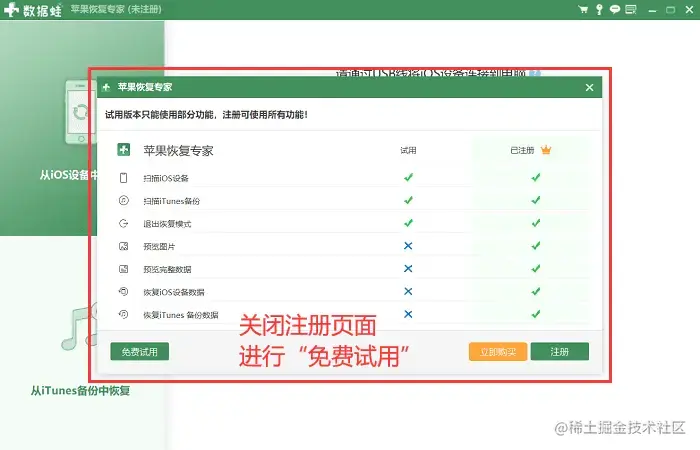Click the key registration icon in title bar

pos(599,9)
